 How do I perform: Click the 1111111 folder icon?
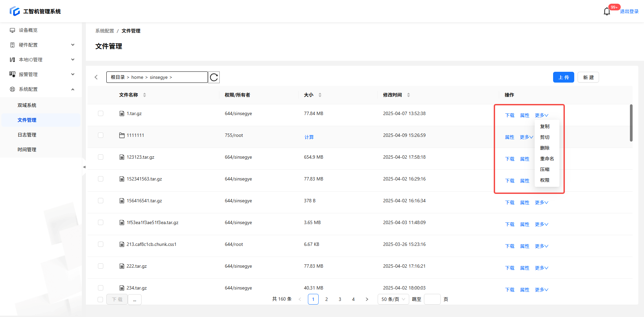(122, 136)
